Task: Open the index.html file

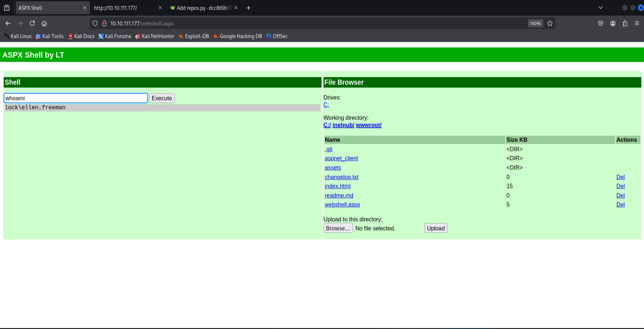Action: [338, 186]
